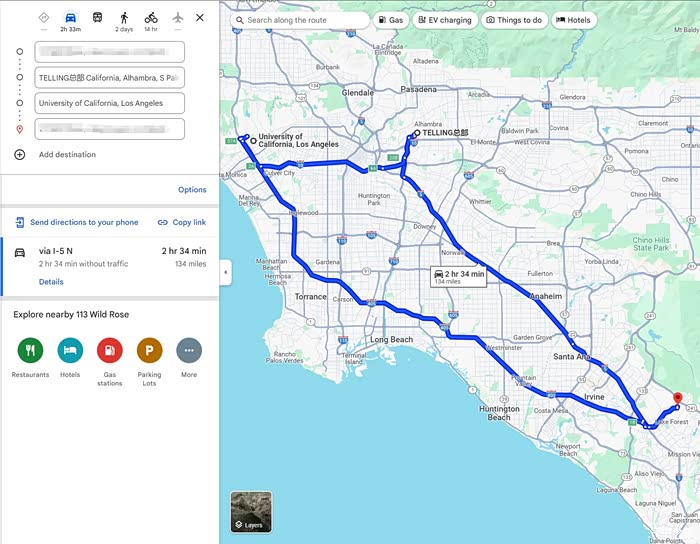Click the Pasadena map label
Image resolution: width=700 pixels, height=544 pixels.
[x=418, y=89]
